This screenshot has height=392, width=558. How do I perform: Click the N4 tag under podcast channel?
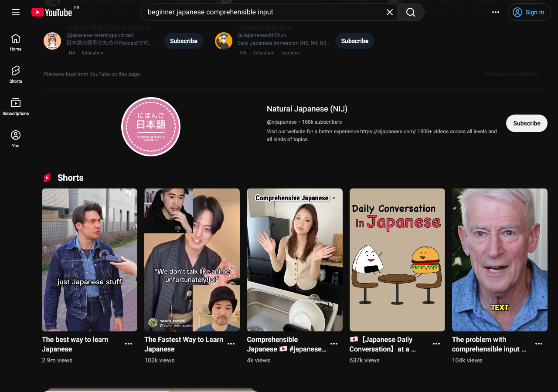72,53
